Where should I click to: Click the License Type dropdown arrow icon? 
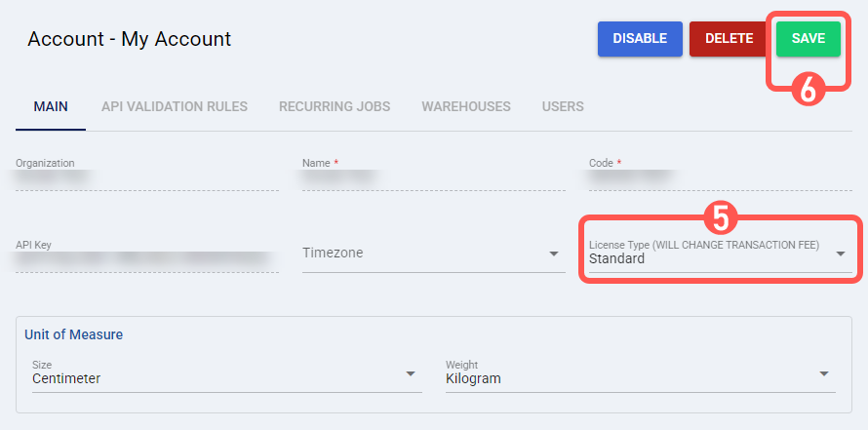pyautogui.click(x=841, y=254)
